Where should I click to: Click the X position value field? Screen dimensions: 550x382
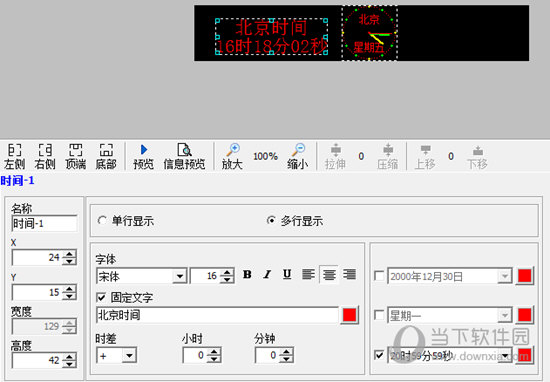pyautogui.click(x=37, y=258)
